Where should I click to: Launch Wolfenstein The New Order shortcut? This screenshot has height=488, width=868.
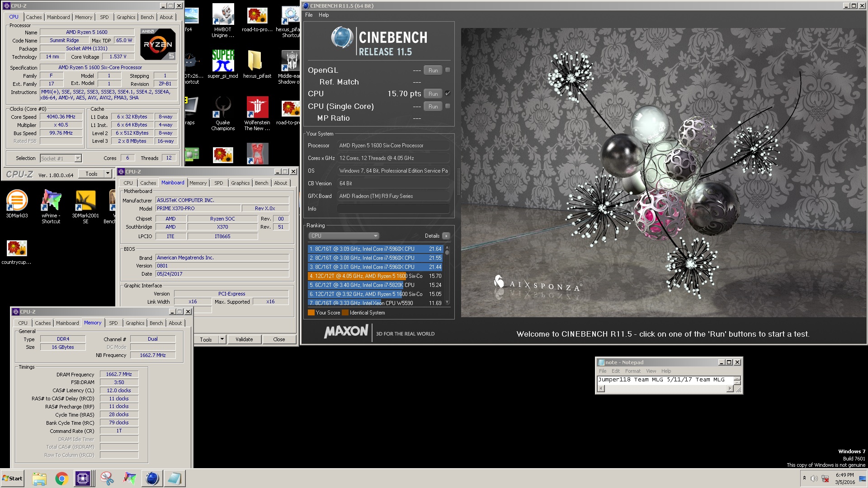257,113
